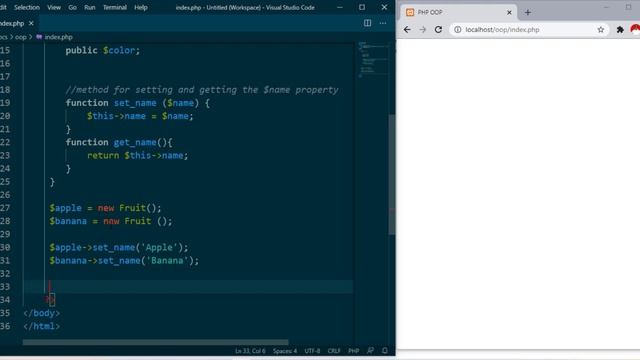Open the Run menu
This screenshot has width=640, height=360.
(x=89, y=7)
